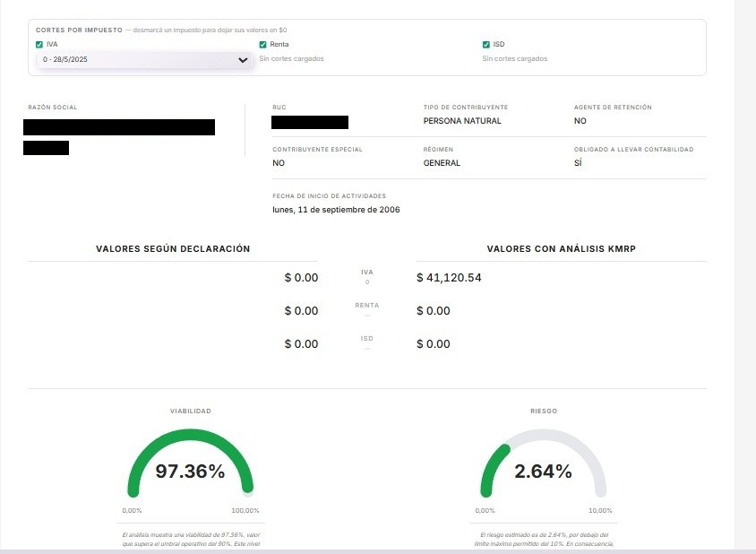
Task: Click the $ 41,120.54 KMRP IVA value
Action: 449,278
